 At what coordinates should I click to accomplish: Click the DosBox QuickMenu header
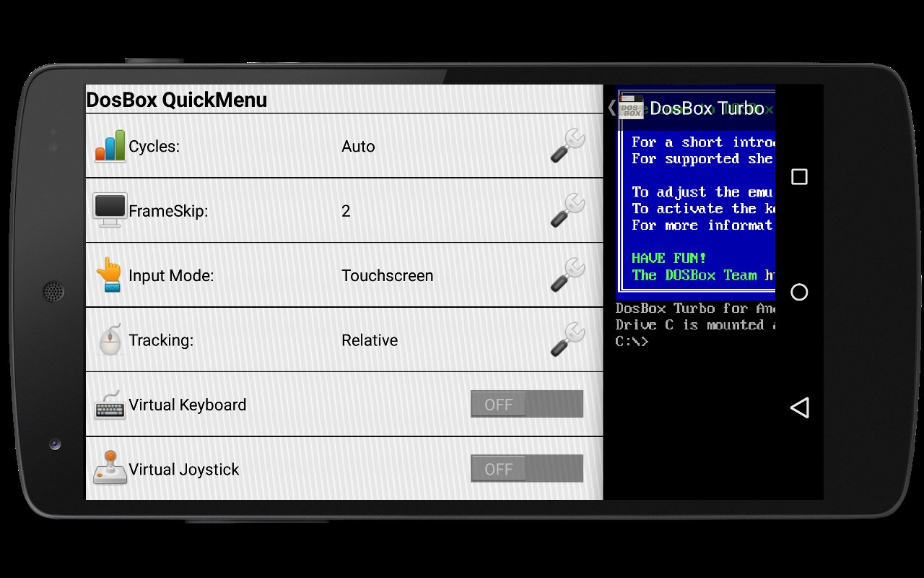coord(176,99)
